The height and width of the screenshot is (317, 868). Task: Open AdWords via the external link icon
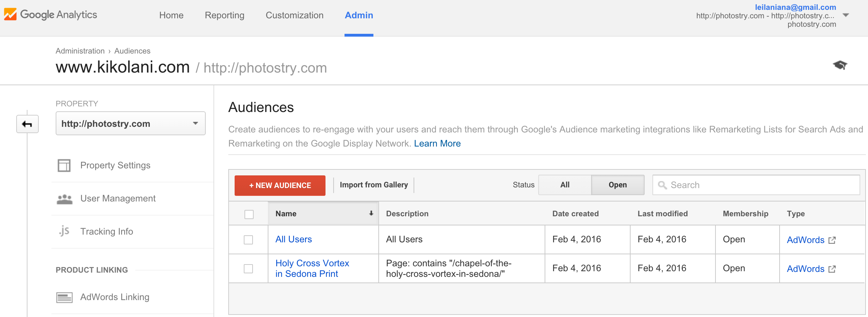[x=832, y=240]
